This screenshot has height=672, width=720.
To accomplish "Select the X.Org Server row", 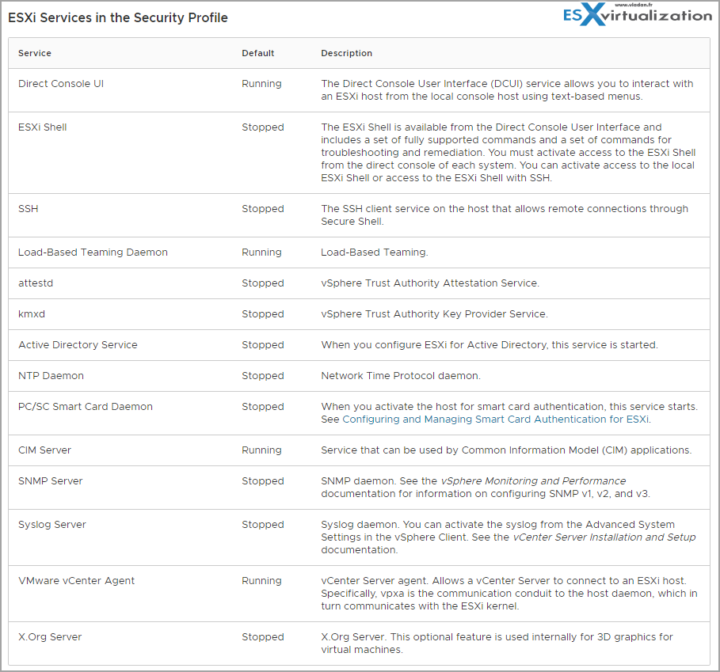I will (359, 643).
